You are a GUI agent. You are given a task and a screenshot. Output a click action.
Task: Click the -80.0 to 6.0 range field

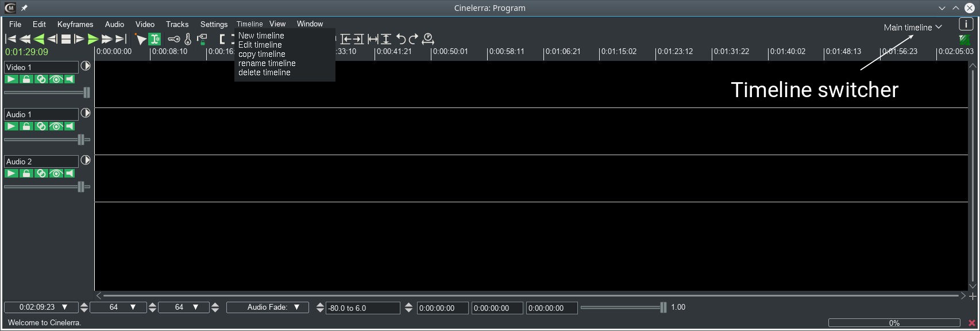coord(362,308)
